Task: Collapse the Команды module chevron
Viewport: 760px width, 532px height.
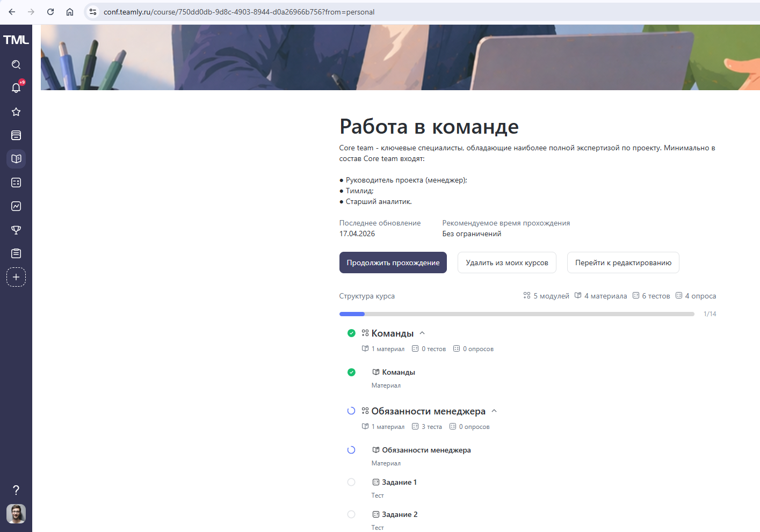Action: tap(422, 333)
